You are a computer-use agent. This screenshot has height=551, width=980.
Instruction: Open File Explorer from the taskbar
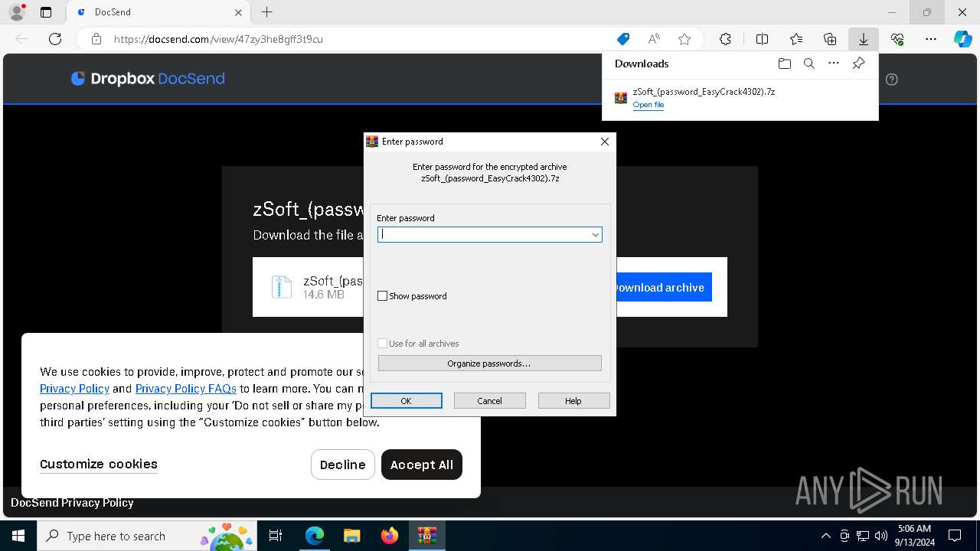[351, 536]
